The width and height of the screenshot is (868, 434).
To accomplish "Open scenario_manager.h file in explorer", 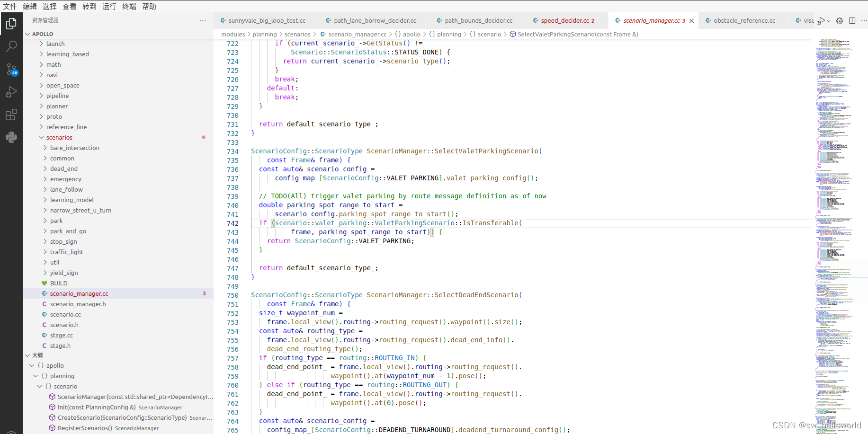I will [x=78, y=304].
